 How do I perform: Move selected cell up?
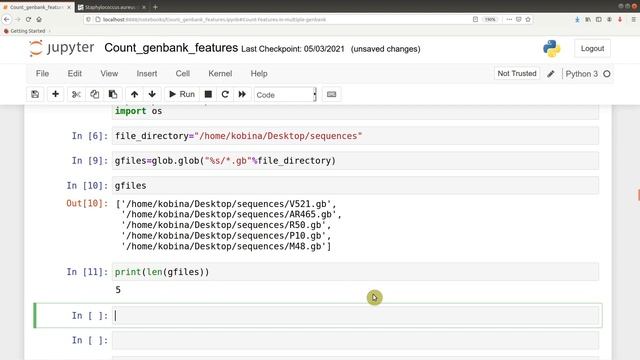click(x=134, y=94)
